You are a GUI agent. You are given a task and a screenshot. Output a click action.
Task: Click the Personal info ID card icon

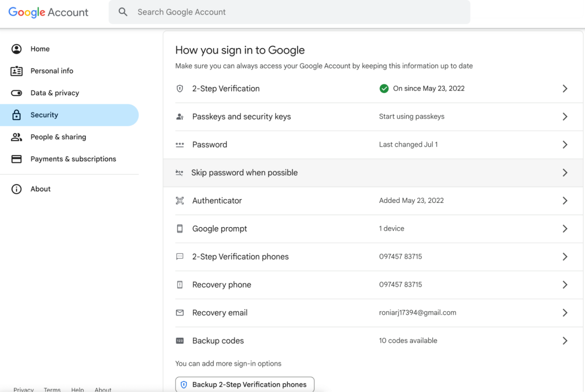pyautogui.click(x=16, y=71)
